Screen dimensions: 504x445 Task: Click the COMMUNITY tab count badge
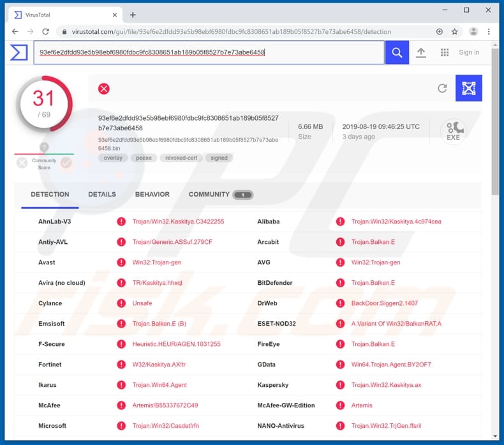point(243,195)
